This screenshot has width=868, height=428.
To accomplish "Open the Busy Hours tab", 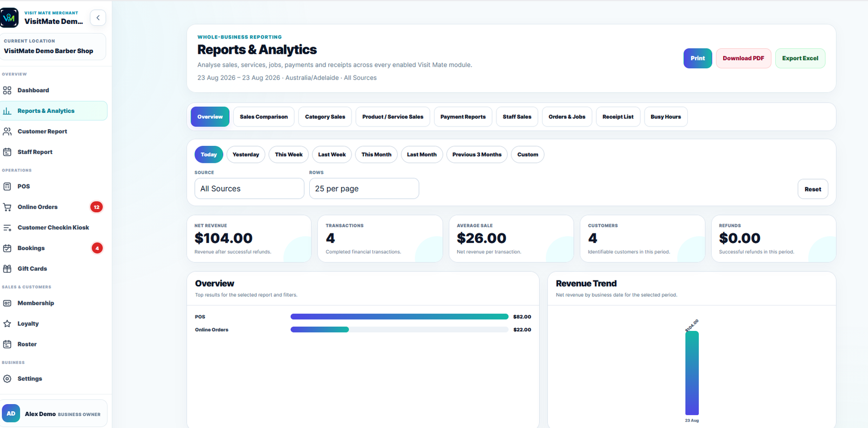I will [x=666, y=117].
